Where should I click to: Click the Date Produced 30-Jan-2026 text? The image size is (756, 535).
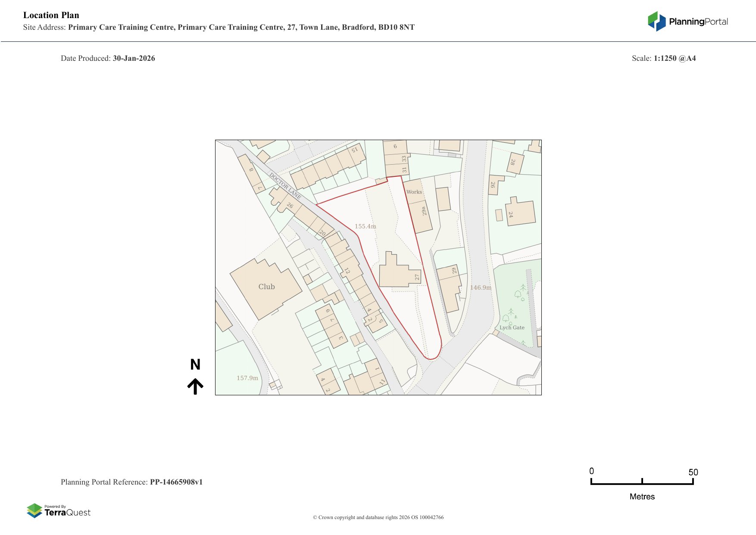(108, 58)
